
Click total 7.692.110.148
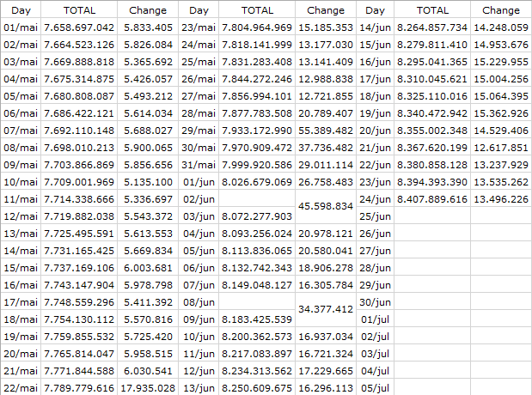[x=79, y=131]
